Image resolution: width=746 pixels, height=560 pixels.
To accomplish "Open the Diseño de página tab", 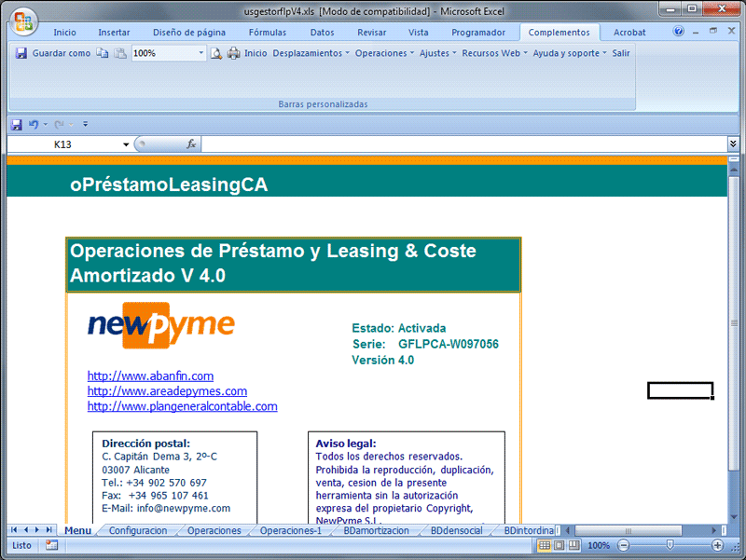I will (x=189, y=33).
